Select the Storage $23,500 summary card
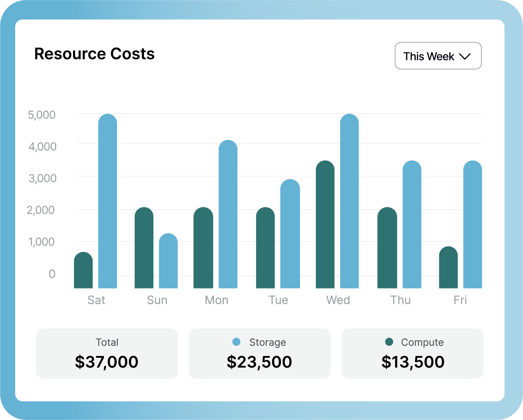 (x=259, y=353)
